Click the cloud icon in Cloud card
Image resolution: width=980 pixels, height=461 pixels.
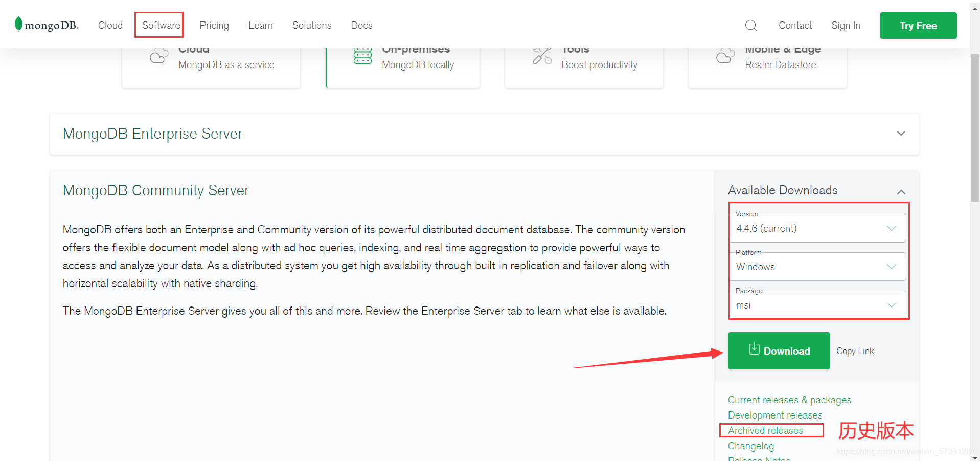tap(159, 56)
